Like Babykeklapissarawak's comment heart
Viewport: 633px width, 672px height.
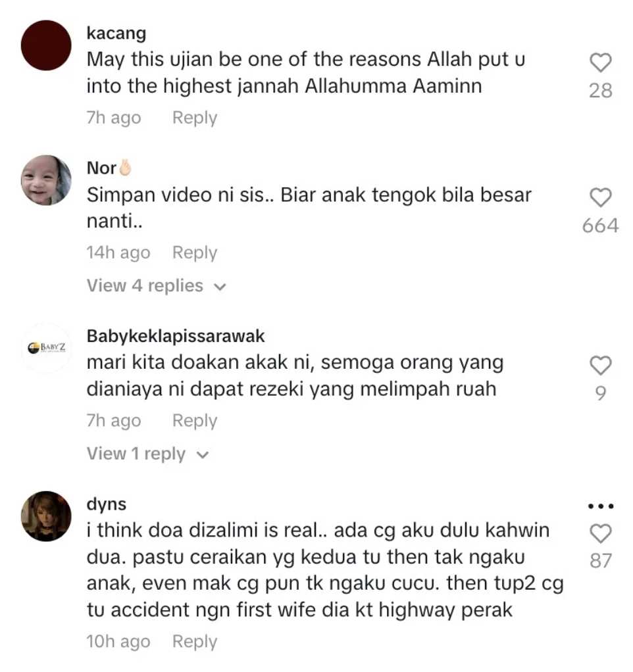[x=600, y=366]
